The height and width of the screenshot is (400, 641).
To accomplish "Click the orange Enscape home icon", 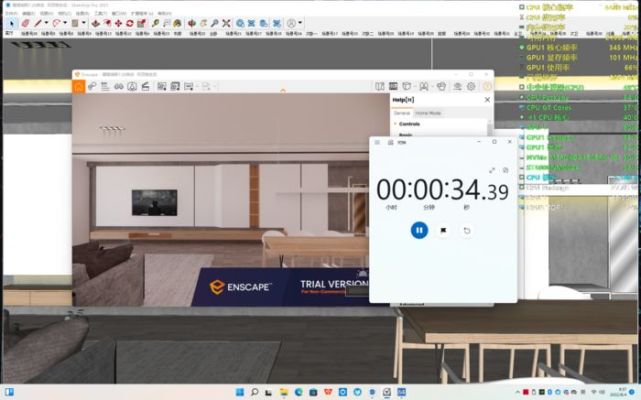I will point(79,87).
